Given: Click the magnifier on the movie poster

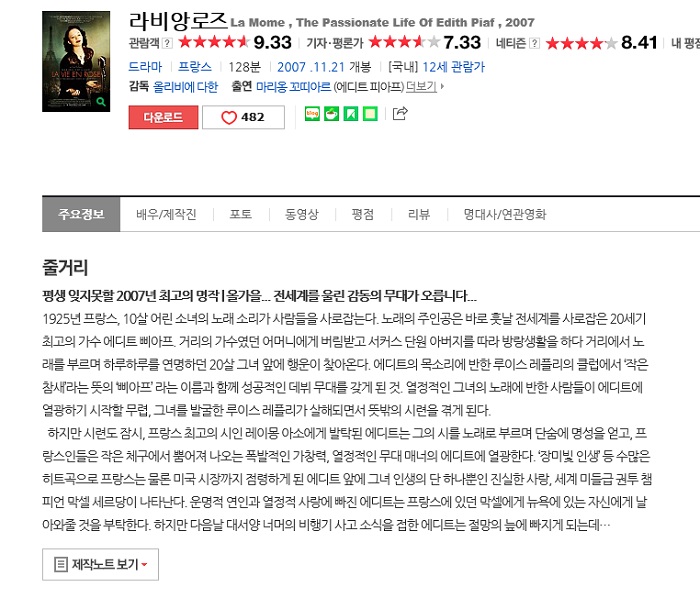Looking at the screenshot, I should [101, 102].
